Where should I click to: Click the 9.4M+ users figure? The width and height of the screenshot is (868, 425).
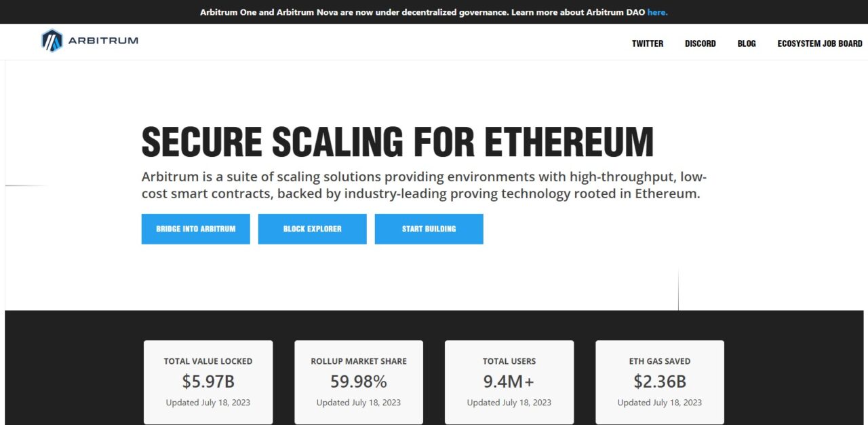[509, 382]
